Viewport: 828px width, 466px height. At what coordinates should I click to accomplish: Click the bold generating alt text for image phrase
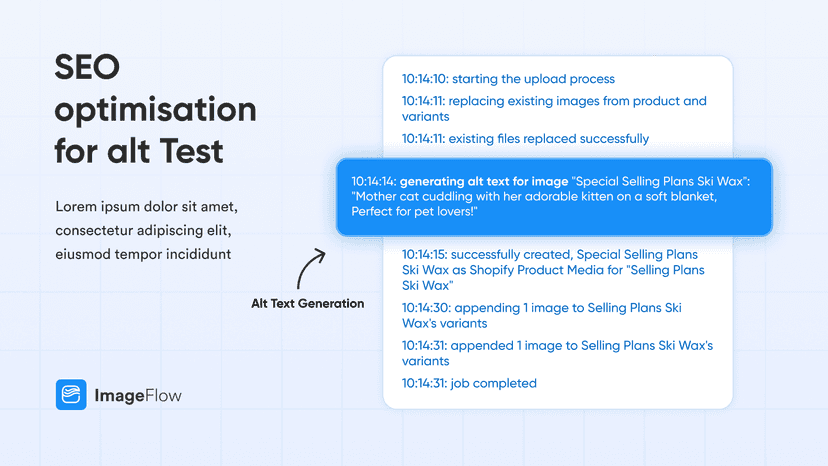click(x=484, y=181)
